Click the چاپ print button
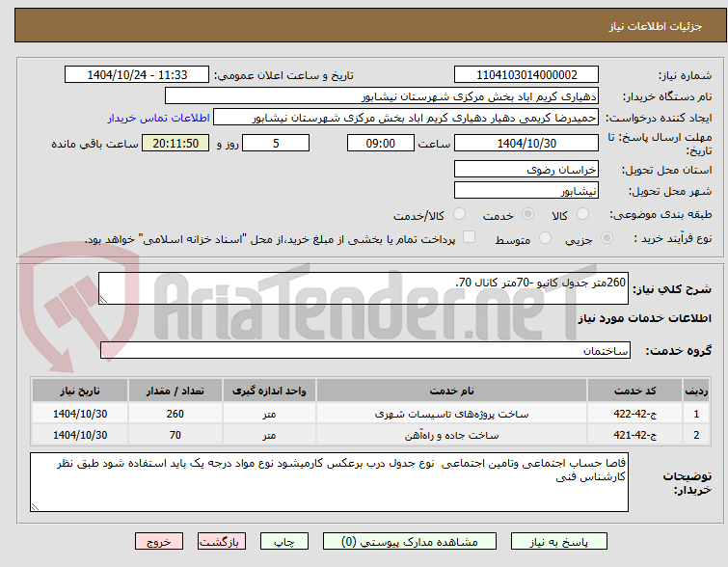The width and height of the screenshot is (728, 567). tap(284, 542)
